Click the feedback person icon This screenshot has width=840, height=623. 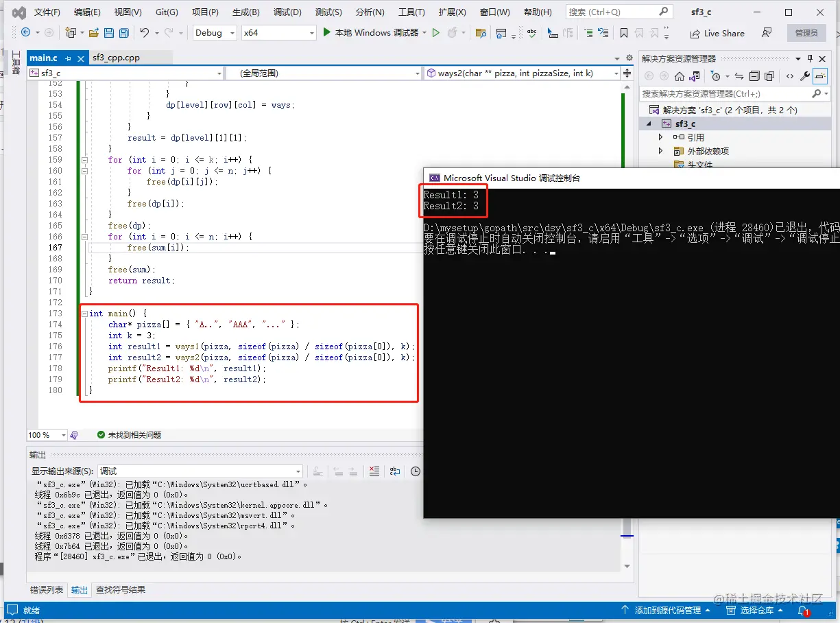click(767, 32)
